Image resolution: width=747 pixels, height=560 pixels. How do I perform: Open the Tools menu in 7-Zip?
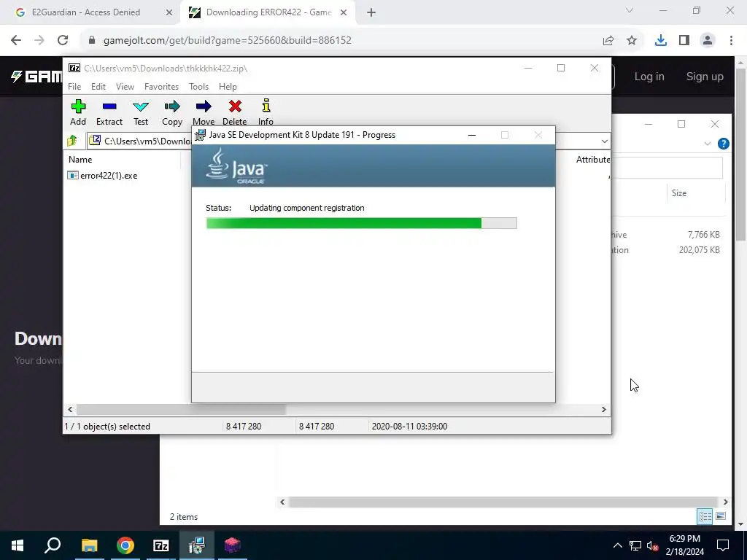(198, 87)
